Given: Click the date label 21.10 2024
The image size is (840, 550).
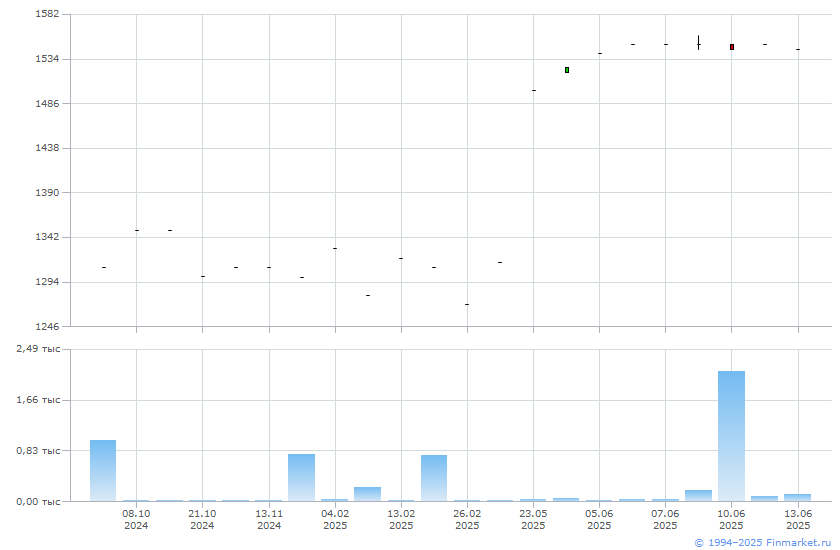Looking at the screenshot, I should click(202, 519).
